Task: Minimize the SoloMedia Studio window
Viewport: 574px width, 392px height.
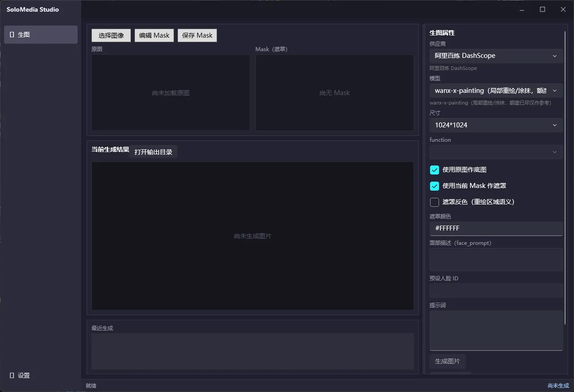Action: click(522, 9)
